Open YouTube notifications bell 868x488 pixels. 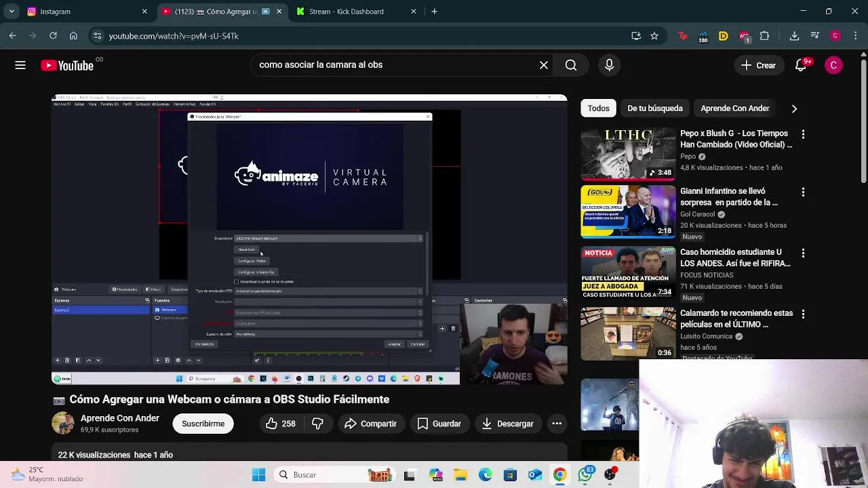coord(801,65)
